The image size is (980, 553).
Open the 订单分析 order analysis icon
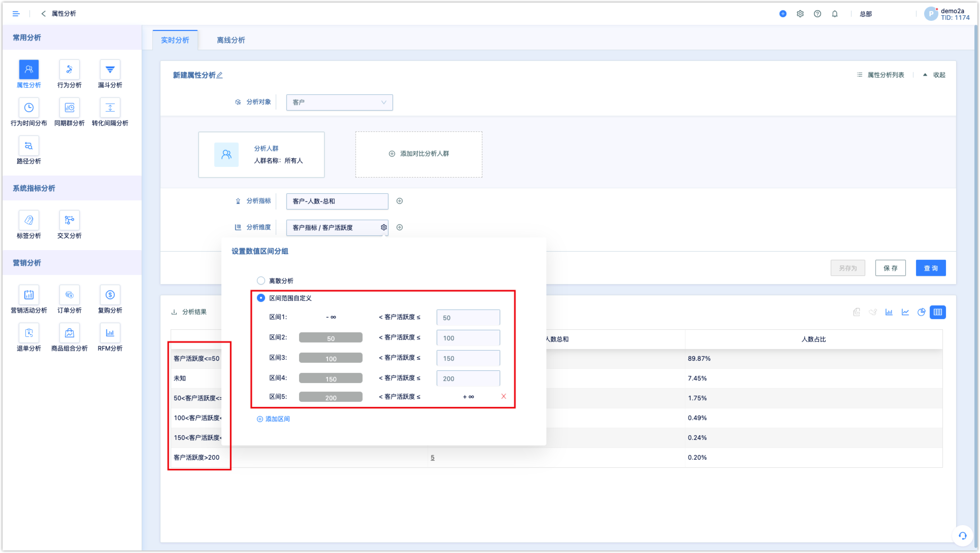(69, 295)
